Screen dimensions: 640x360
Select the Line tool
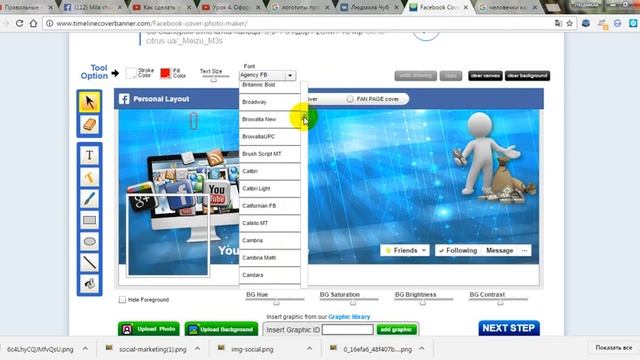point(89,262)
